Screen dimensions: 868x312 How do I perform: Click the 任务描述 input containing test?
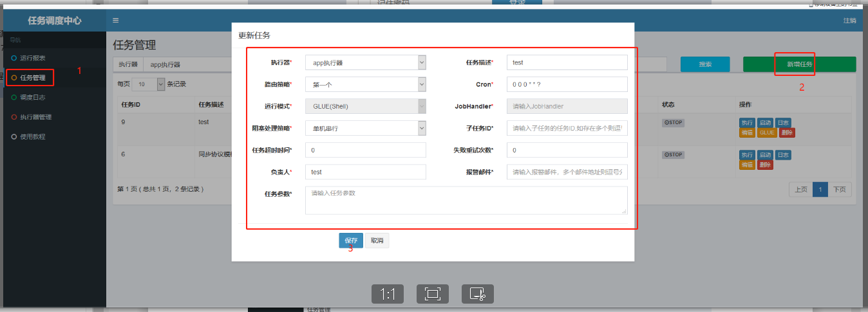point(567,62)
